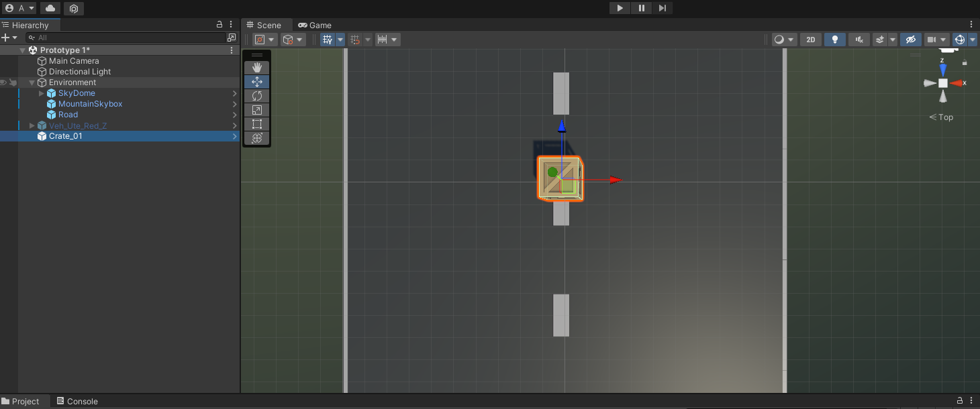Open the draw mode shading dropdown
Screen dimensions: 980x409
(x=783, y=40)
